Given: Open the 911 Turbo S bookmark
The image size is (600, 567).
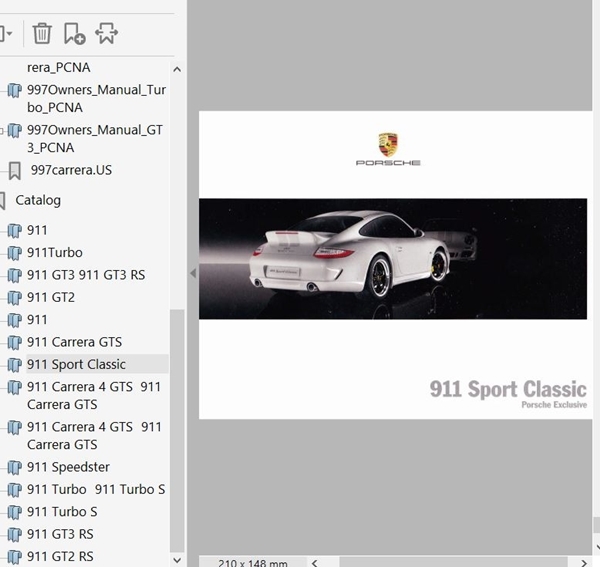Looking at the screenshot, I should coord(62,512).
